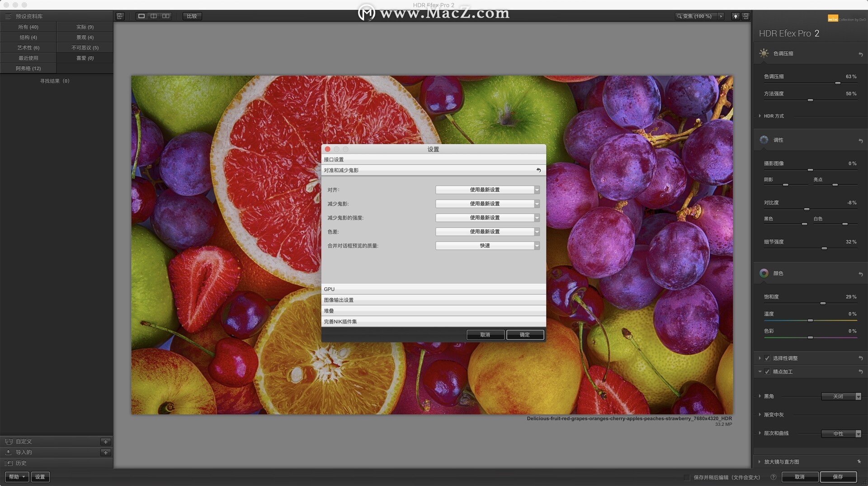Open the 黑角 dropdown set to 关闭
Screen dimensions: 868x486
[841, 396]
